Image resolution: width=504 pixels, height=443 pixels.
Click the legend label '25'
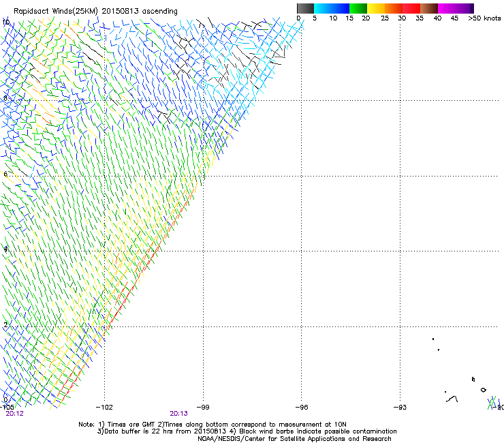[385, 18]
